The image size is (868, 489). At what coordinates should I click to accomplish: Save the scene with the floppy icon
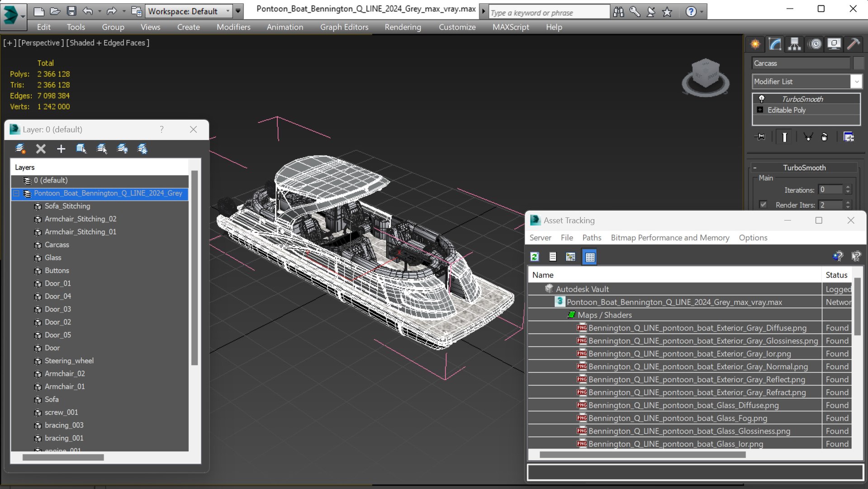click(x=71, y=11)
